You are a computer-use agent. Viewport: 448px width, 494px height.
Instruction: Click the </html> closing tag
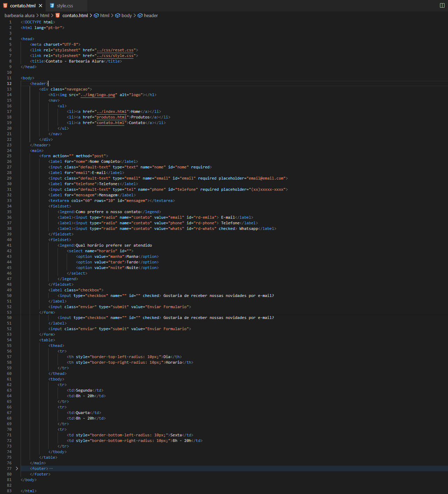pyautogui.click(x=29, y=491)
